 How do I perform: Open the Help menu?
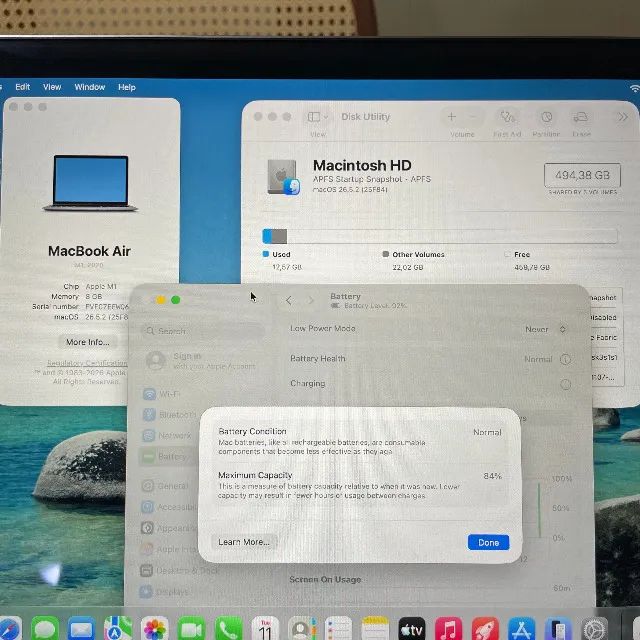(x=127, y=87)
